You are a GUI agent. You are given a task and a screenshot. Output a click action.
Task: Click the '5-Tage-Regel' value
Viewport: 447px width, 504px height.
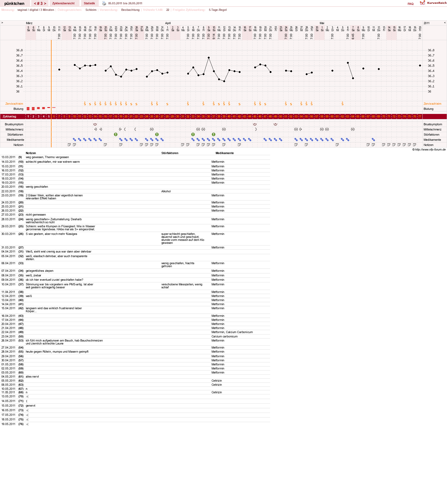tap(218, 10)
